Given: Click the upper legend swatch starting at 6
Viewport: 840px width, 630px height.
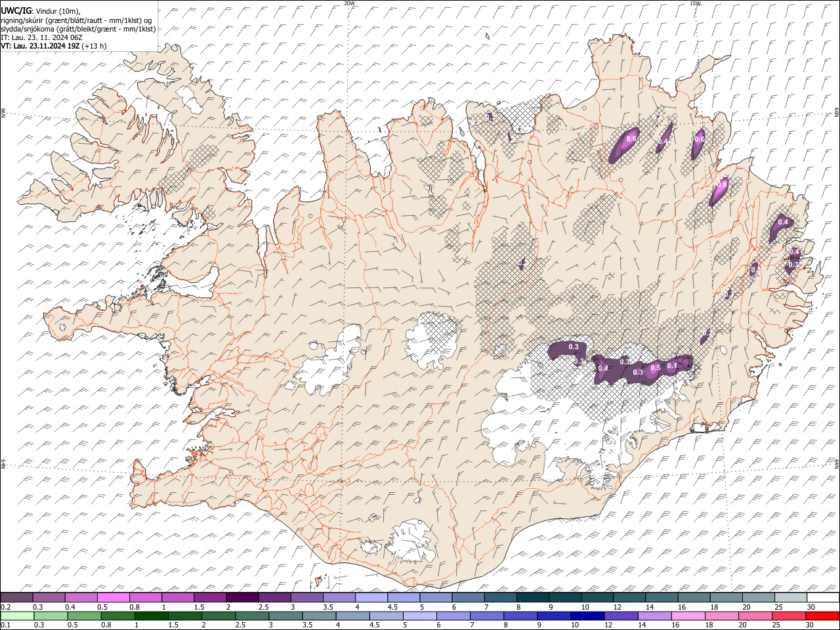Looking at the screenshot, I should (468, 597).
